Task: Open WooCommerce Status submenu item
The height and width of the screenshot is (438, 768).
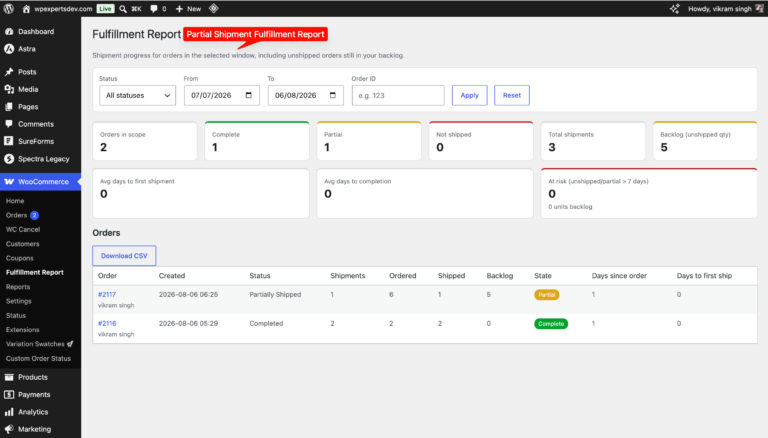Action: point(16,316)
